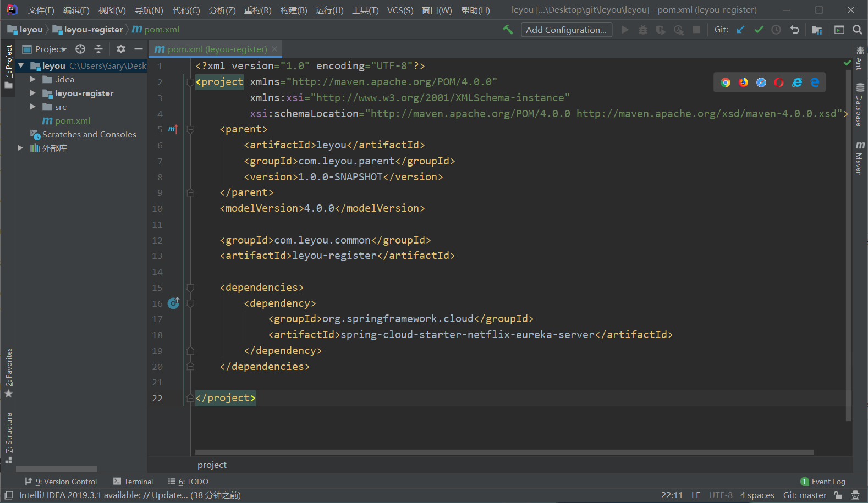Open the Event Log
Image resolution: width=868 pixels, height=503 pixels.
pyautogui.click(x=823, y=482)
